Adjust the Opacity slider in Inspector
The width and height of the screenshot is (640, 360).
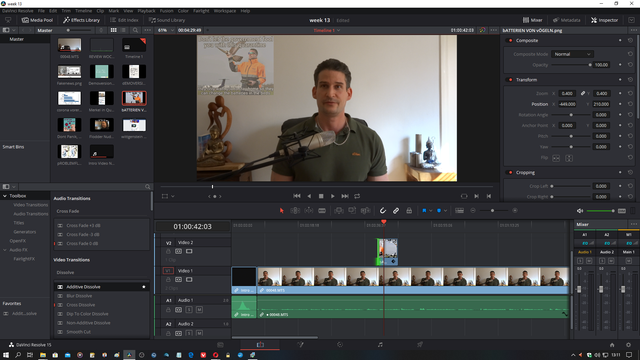[x=571, y=65]
